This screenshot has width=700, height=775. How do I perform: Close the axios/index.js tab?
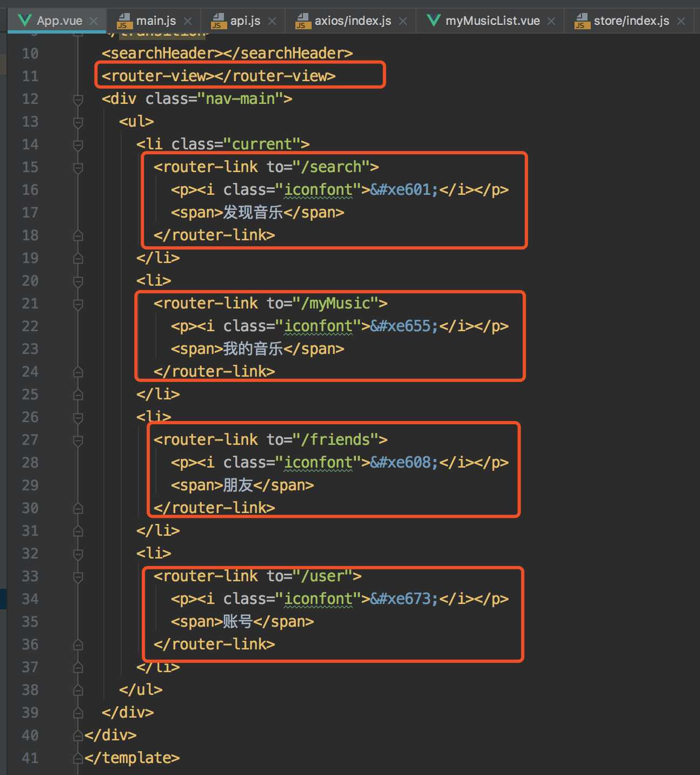pos(403,21)
